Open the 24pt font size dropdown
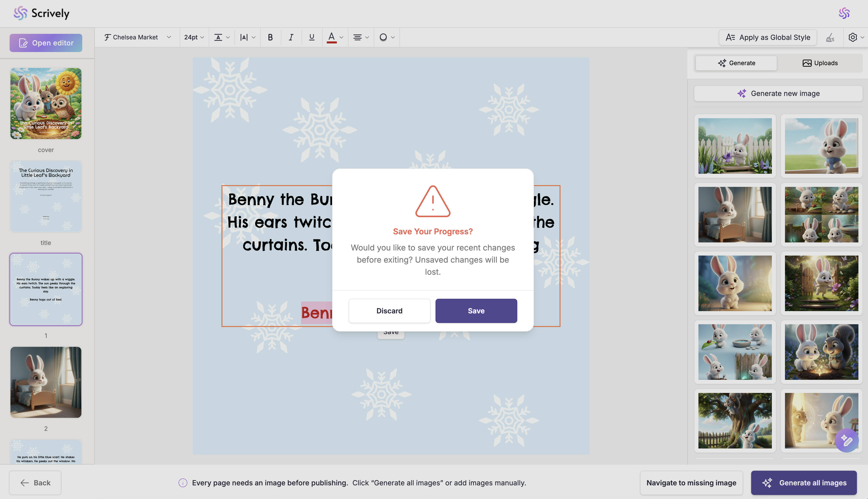 [x=194, y=37]
